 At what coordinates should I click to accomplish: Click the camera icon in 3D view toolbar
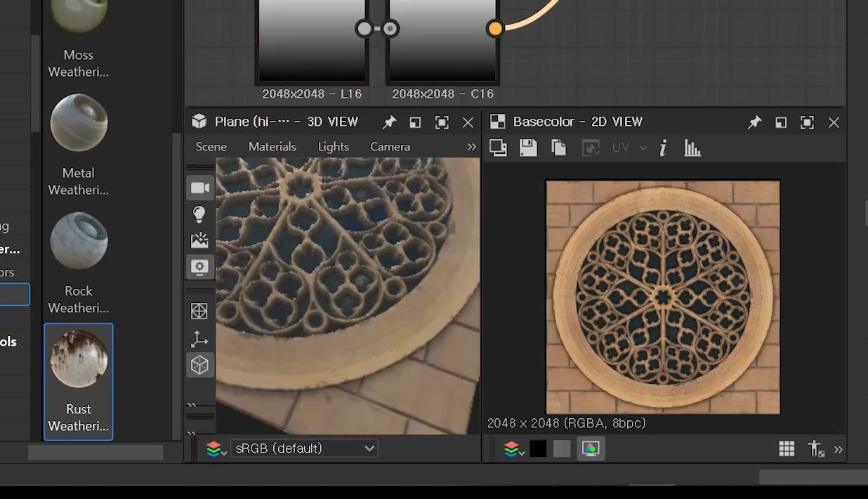[x=200, y=188]
